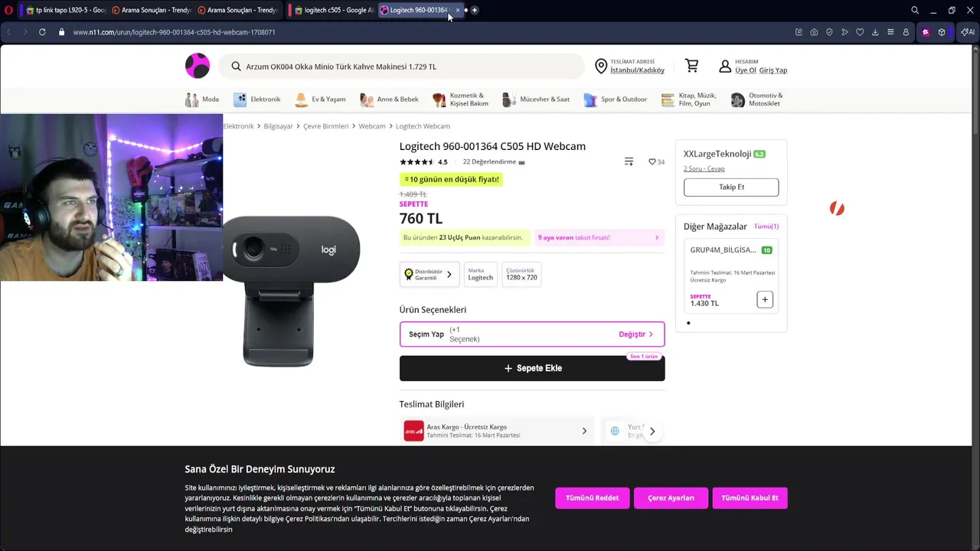
Task: Open the Seçim Yap product options box
Action: coord(532,334)
